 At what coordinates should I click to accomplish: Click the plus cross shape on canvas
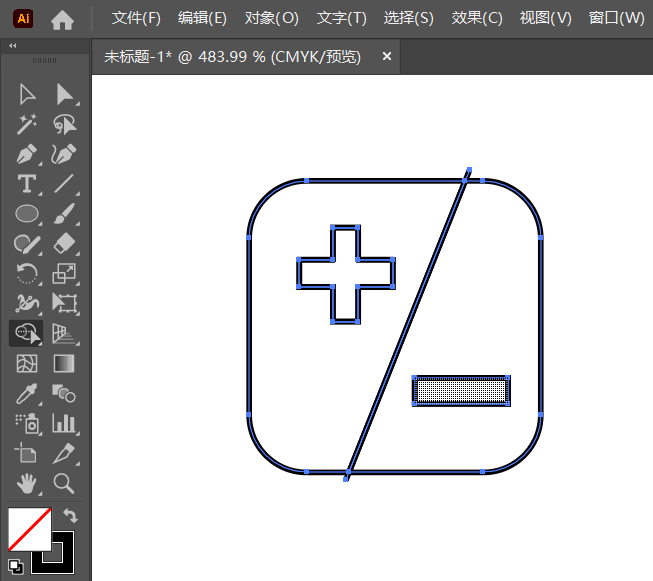(346, 274)
